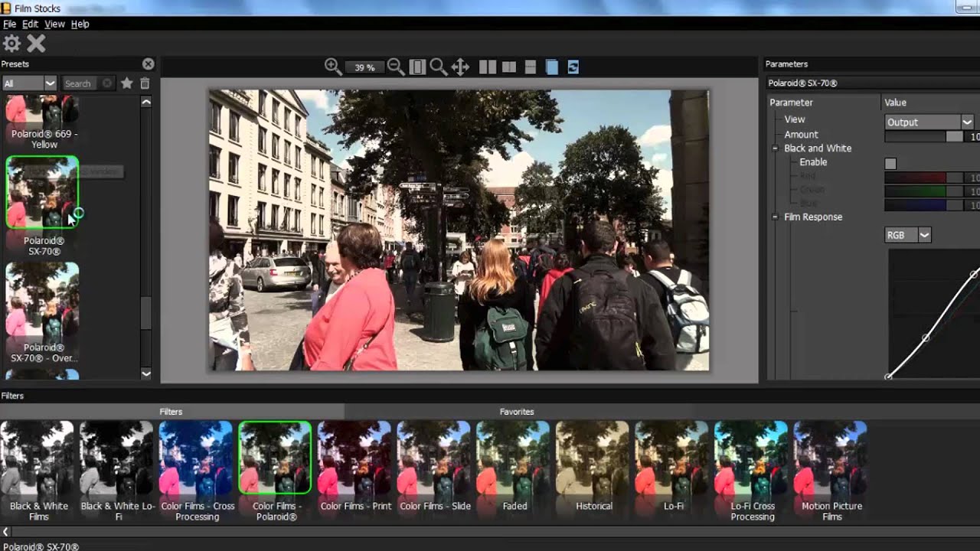Select the pan move arrows tool
This screenshot has height=551, width=980.
460,67
